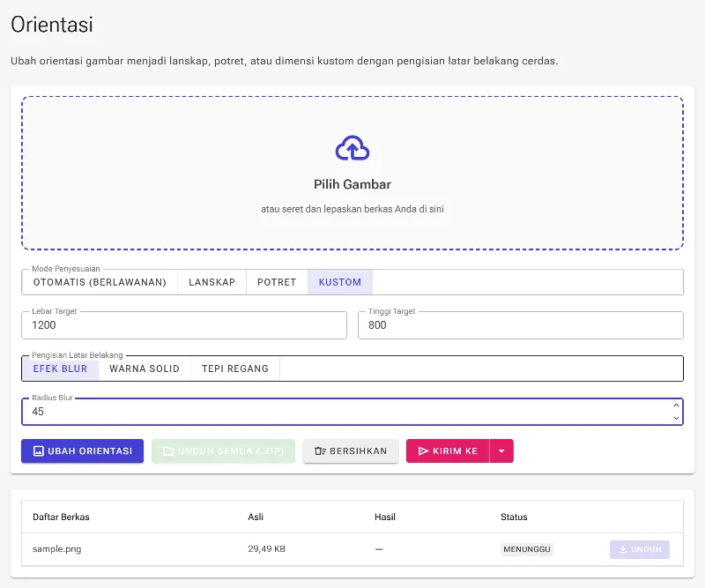Focus the Lebar Target input field
Viewport: 705px width, 588px height.
[x=184, y=325]
